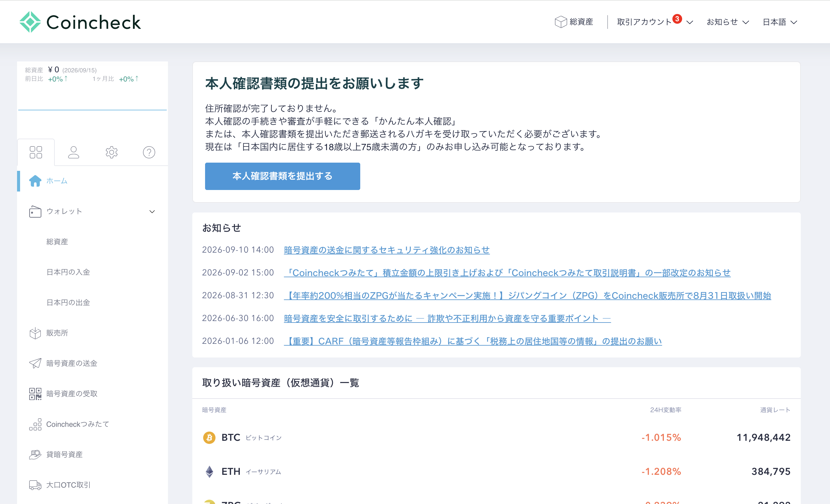Viewport: 830px width, 504px height.
Task: Switch to the user profile tab icon
Action: point(73,152)
